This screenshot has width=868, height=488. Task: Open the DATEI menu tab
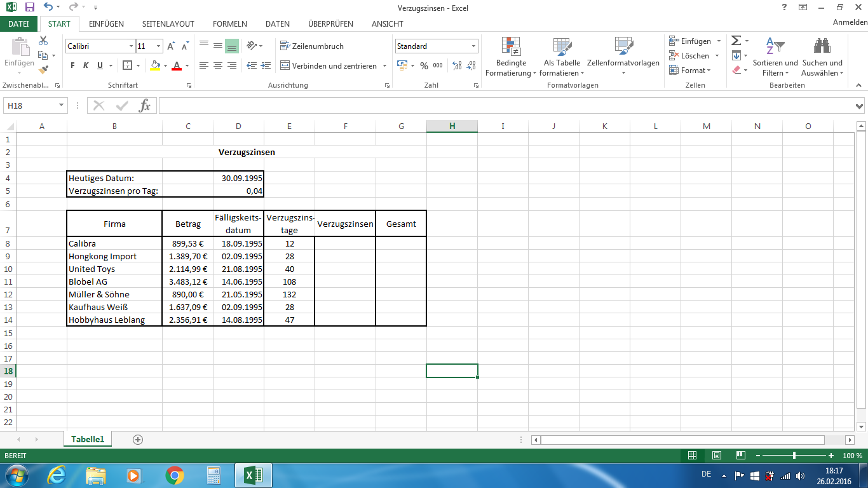(x=18, y=24)
